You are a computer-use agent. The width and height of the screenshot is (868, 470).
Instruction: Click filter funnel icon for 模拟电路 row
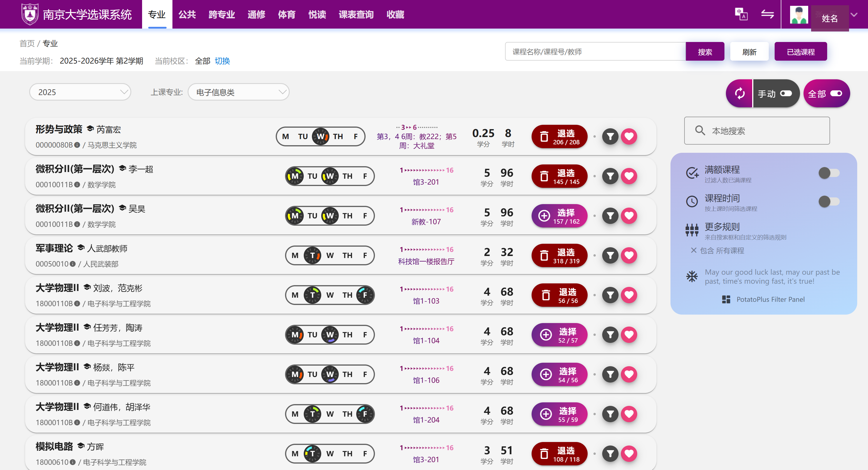point(610,453)
